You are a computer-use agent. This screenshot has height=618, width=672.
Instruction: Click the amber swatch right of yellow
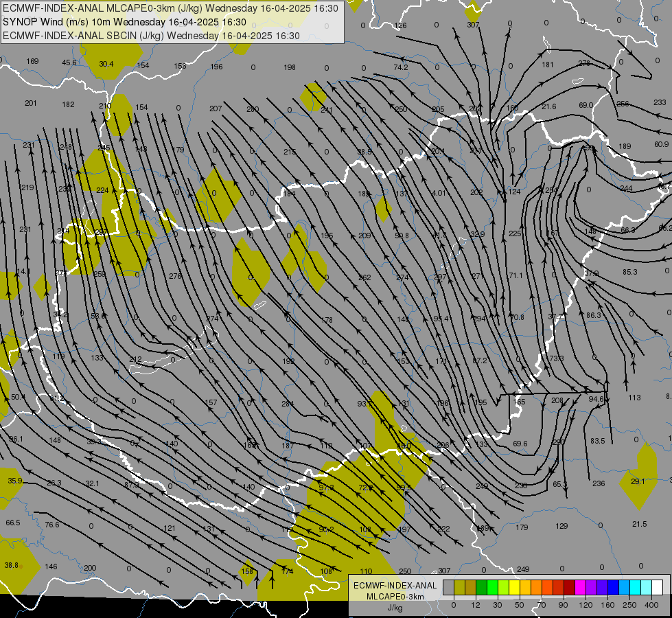525,587
